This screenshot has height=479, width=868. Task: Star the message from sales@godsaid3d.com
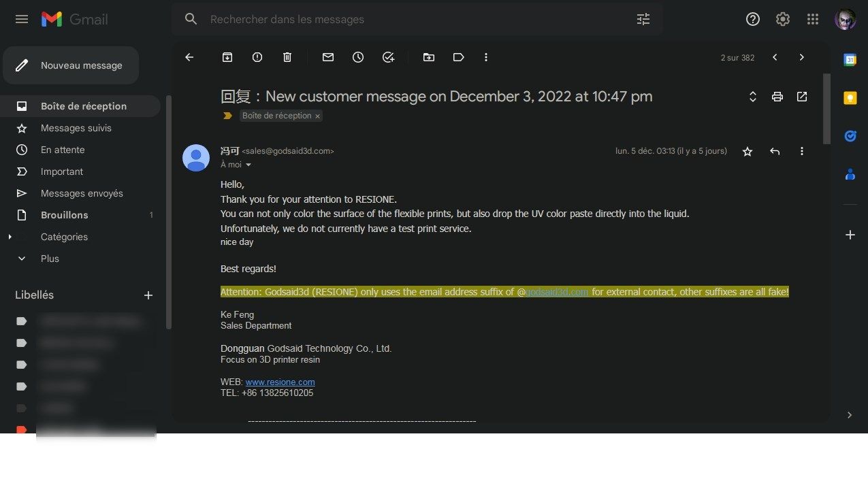tap(748, 151)
